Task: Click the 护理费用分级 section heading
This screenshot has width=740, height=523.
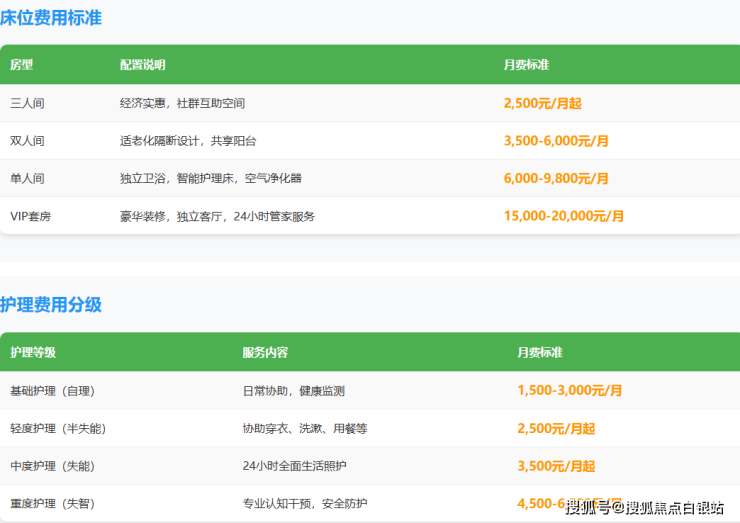Action: (51, 305)
